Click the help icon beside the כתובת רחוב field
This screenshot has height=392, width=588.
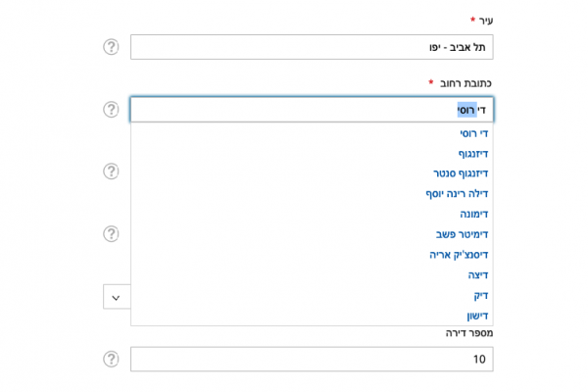(x=112, y=109)
